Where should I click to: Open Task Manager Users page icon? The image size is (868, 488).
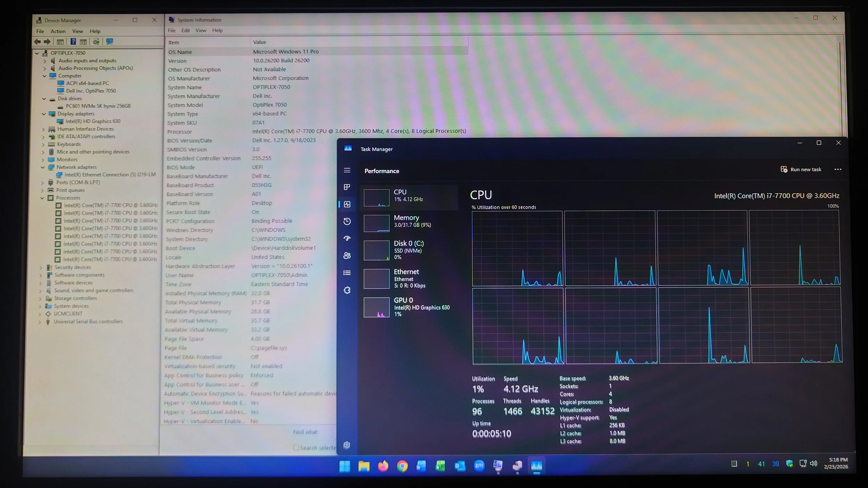pos(347,256)
